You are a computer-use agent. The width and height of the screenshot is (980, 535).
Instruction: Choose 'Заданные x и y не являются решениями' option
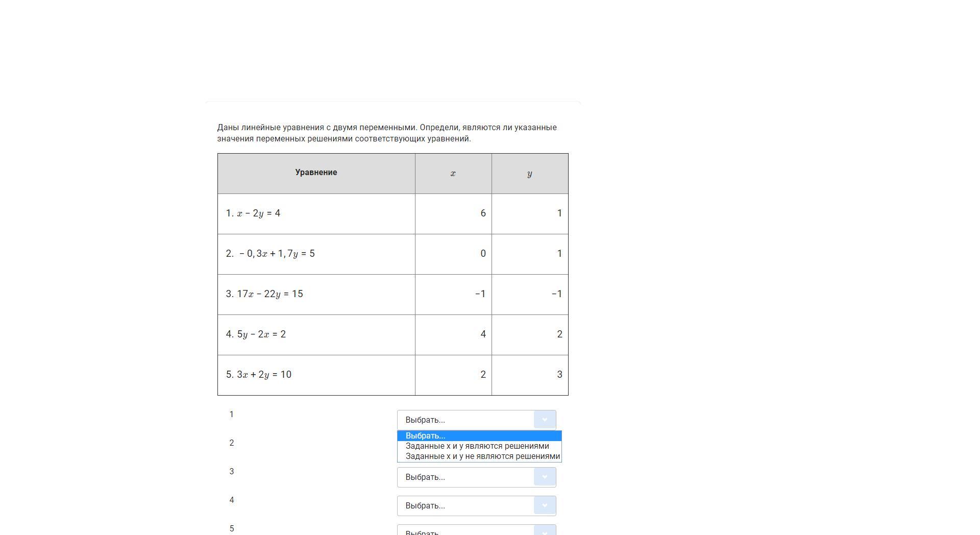[479, 456]
